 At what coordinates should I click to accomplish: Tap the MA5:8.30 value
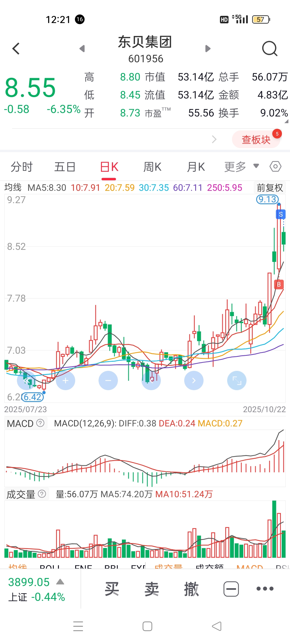coord(47,188)
